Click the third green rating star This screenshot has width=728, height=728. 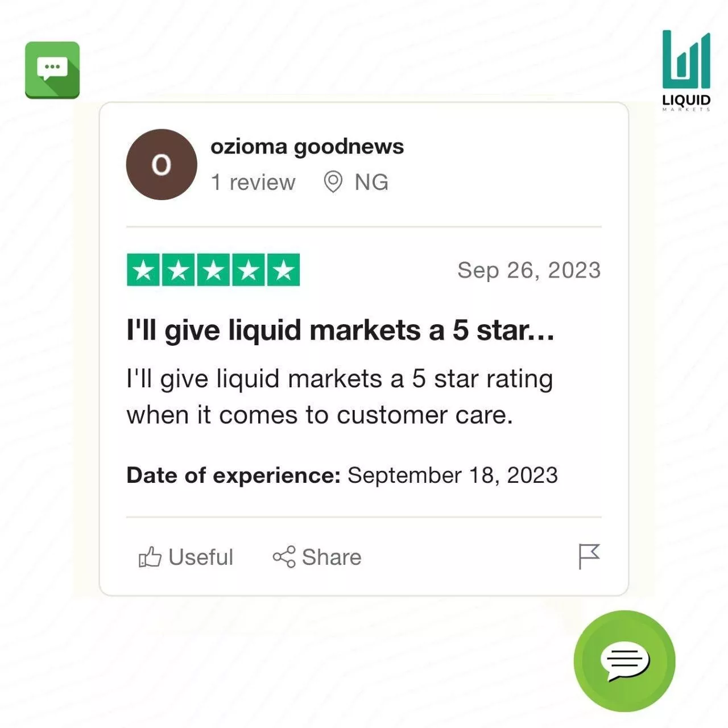pyautogui.click(x=213, y=270)
